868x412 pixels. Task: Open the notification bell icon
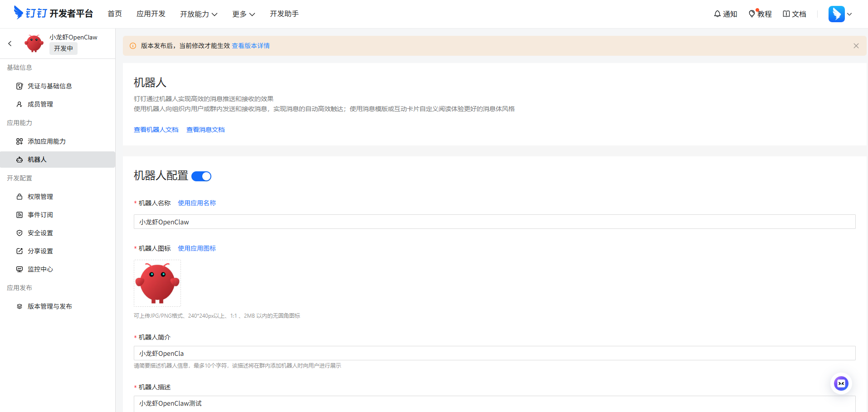coord(717,14)
